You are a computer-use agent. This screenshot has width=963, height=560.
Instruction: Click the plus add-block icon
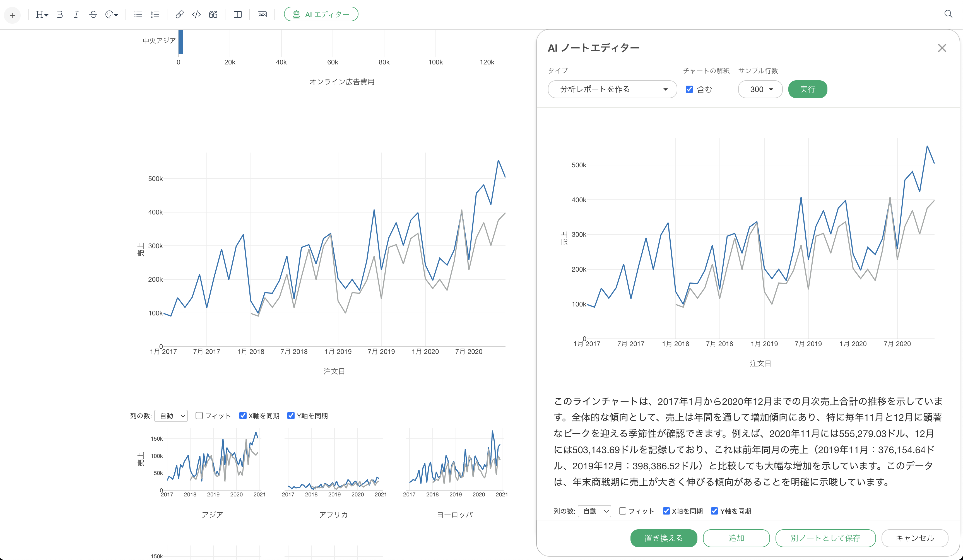click(x=12, y=15)
